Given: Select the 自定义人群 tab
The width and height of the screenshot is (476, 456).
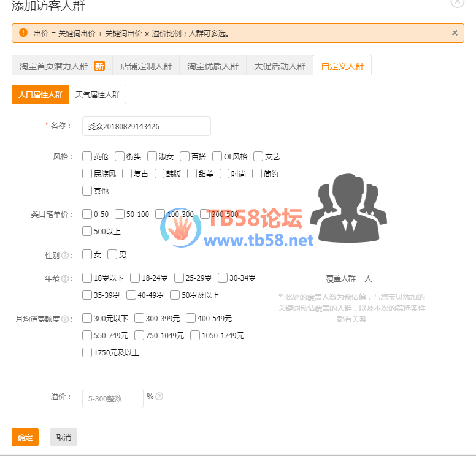Looking at the screenshot, I should pyautogui.click(x=342, y=66).
